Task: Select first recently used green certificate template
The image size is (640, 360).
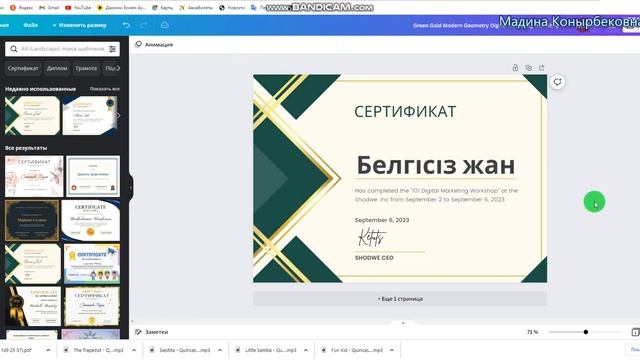Action: click(x=32, y=115)
